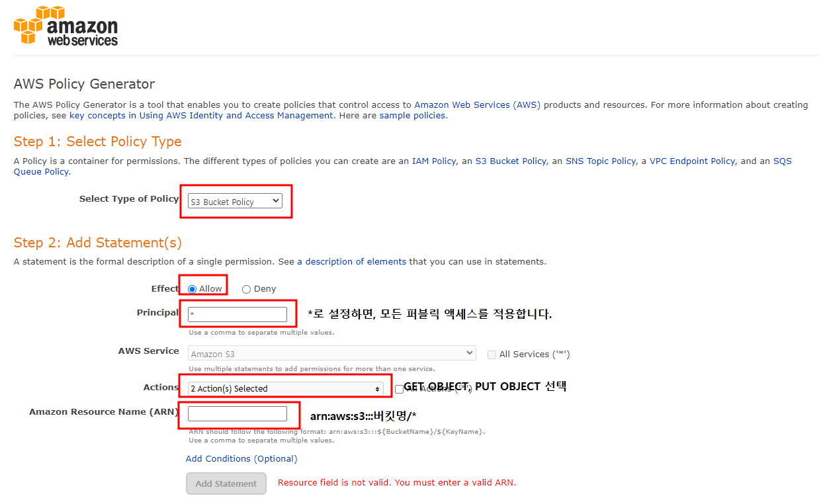
Task: Check the All Services checkbox
Action: pos(492,355)
